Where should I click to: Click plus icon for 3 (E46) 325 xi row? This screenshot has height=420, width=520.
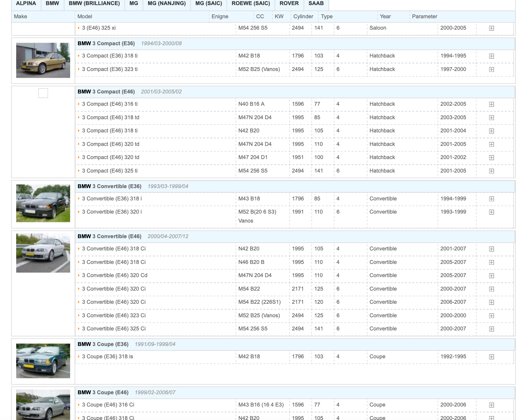[491, 28]
